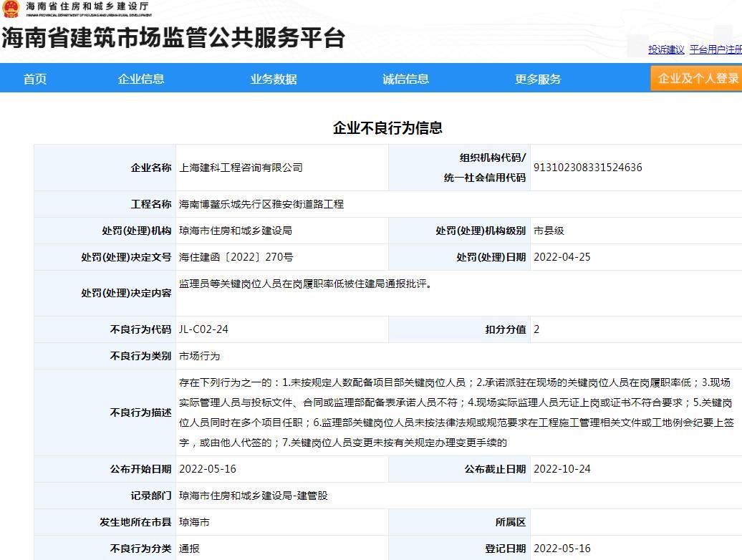Click the 工程名称 field label
This screenshot has height=560, width=742.
click(151, 204)
